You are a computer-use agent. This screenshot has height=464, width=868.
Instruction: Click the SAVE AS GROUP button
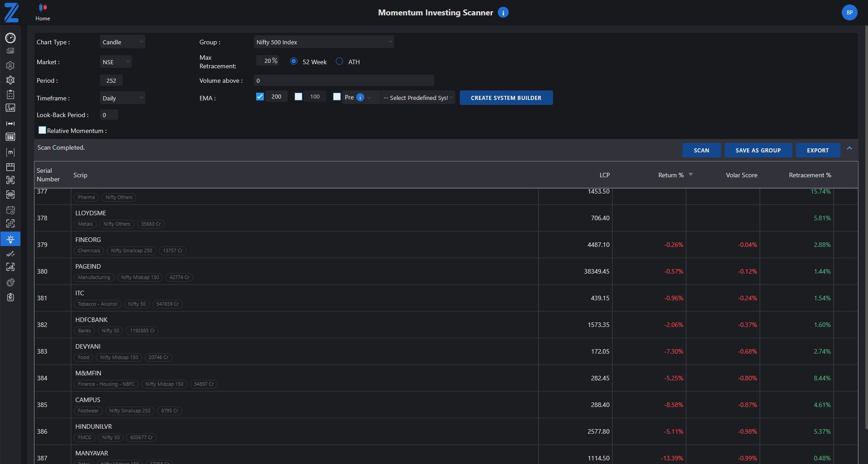758,150
